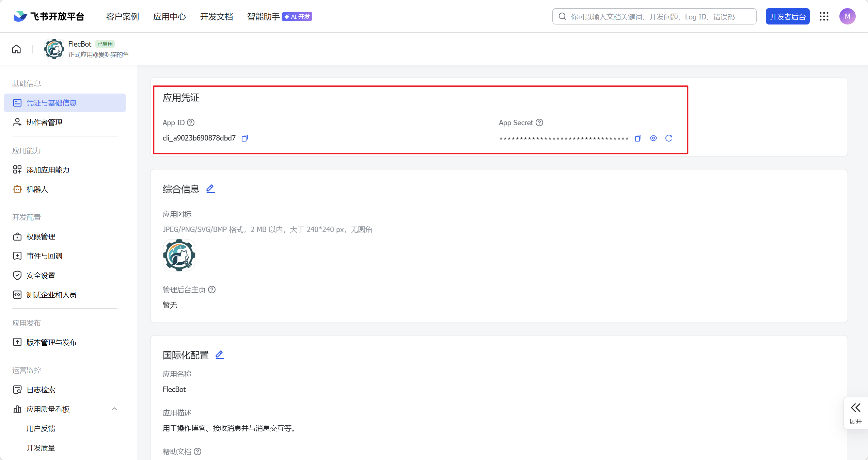Show help tooltip next to App ID
Image resolution: width=868 pixels, height=460 pixels.
coord(191,122)
